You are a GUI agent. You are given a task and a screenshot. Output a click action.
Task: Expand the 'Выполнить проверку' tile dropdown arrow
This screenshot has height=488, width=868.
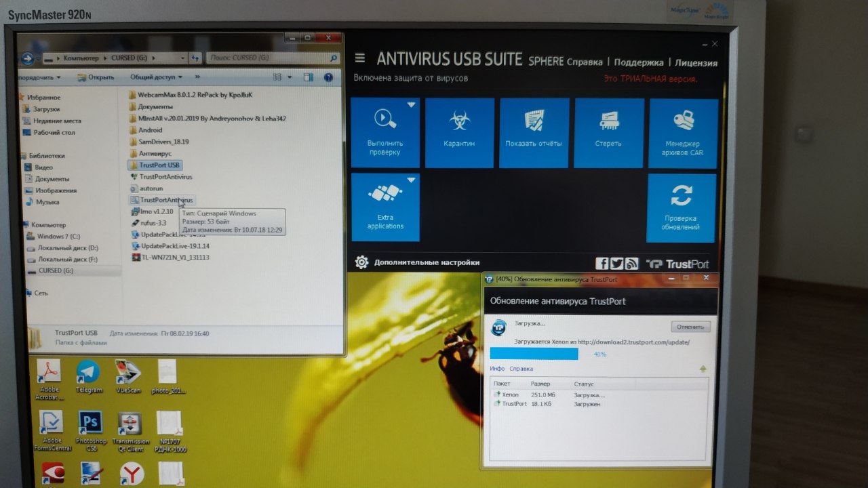point(411,105)
